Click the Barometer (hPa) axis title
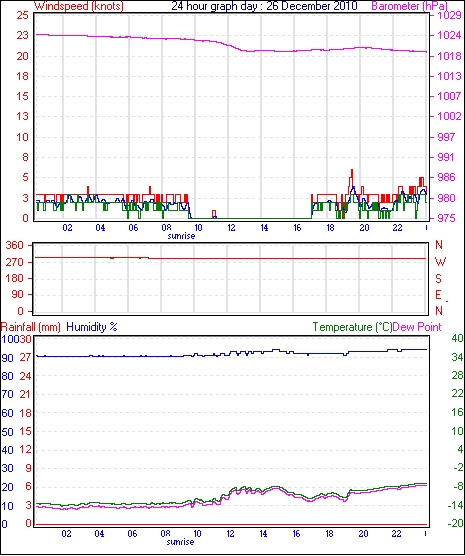465x556 pixels. pos(409,6)
